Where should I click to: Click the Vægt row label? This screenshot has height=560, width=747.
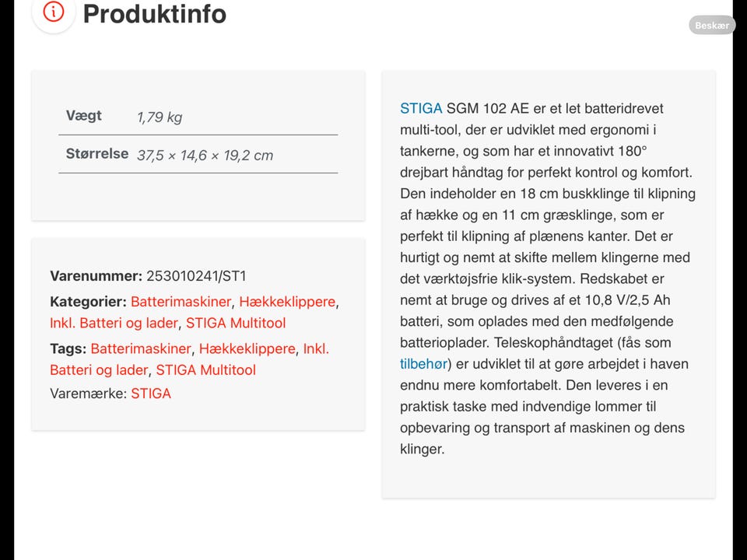pos(84,116)
